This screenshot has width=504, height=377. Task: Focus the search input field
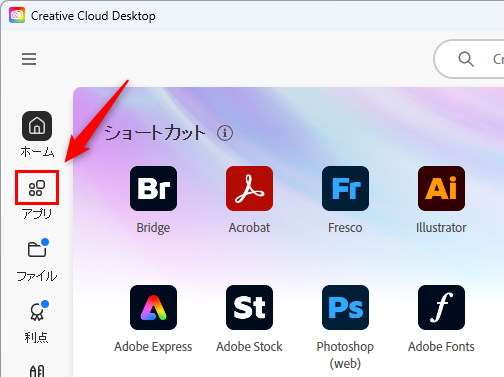point(469,59)
